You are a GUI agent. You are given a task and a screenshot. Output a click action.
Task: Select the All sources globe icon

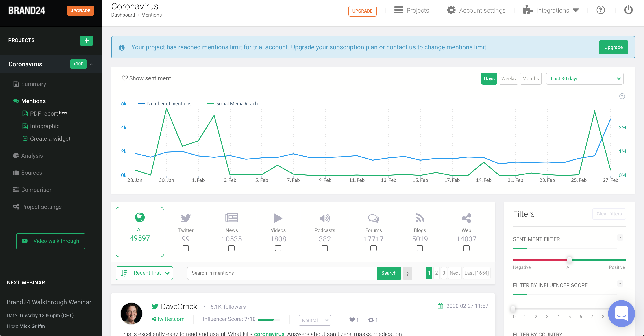tap(140, 217)
